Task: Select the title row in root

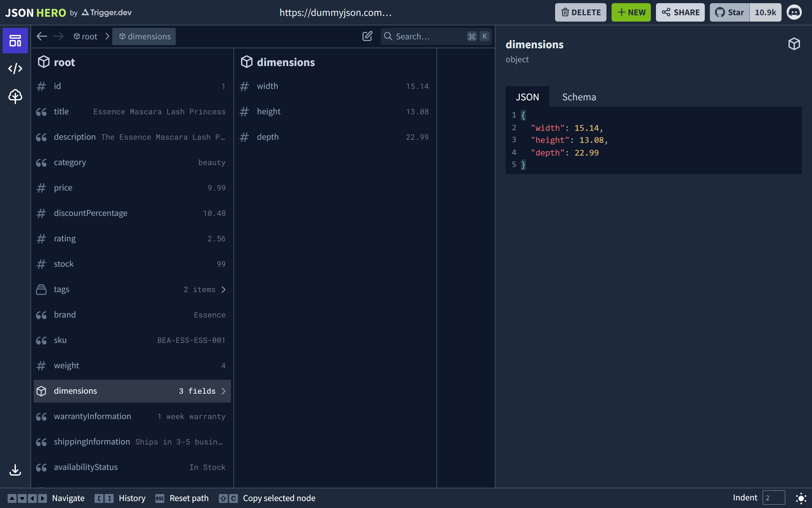Action: [132, 111]
